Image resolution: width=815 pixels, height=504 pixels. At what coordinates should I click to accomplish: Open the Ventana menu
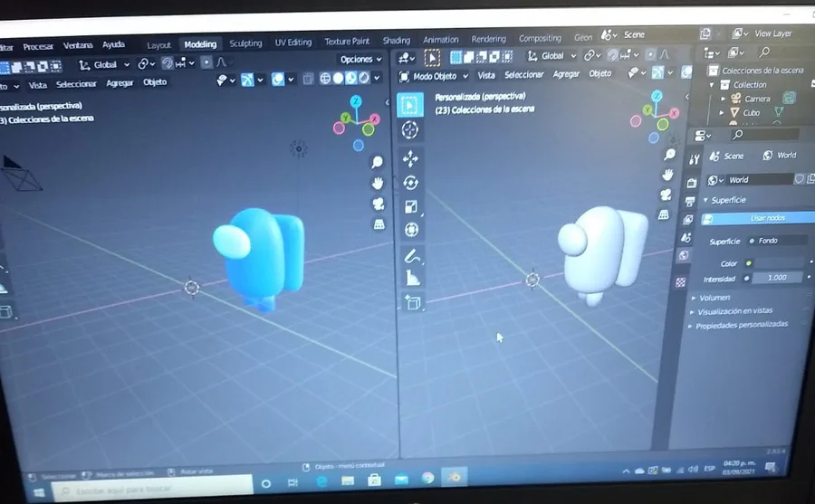pos(78,46)
